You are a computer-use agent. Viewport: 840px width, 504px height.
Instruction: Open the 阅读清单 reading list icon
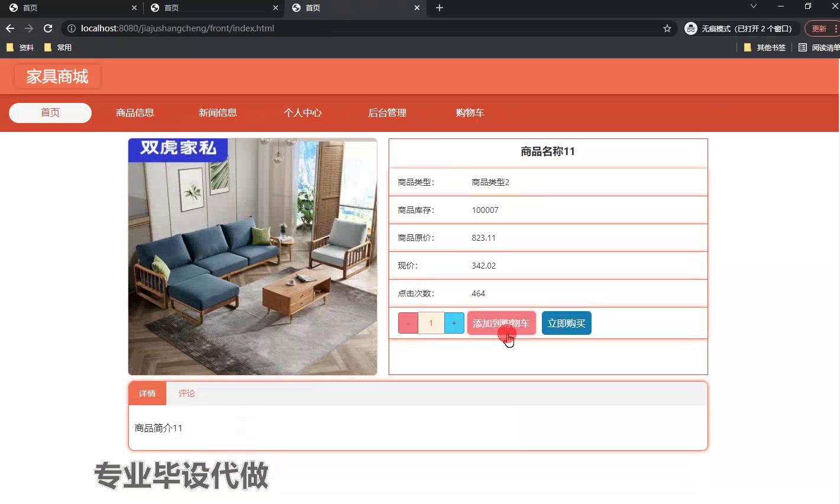[803, 47]
